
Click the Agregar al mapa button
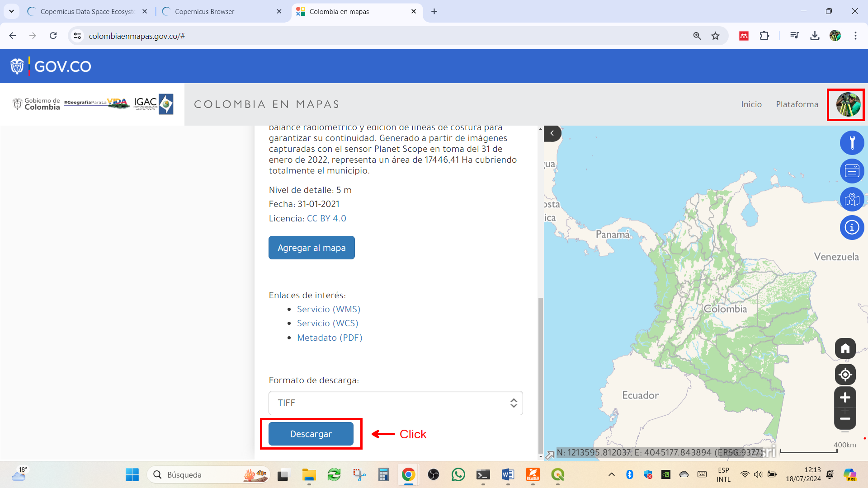coord(311,248)
